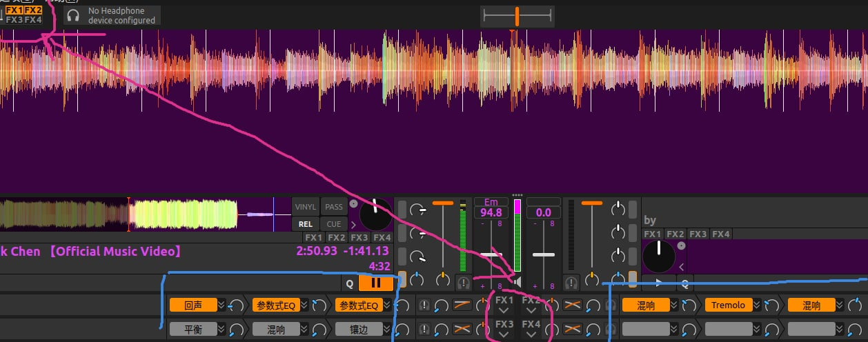
Task: Click the 94.8 BPM display
Action: (491, 213)
